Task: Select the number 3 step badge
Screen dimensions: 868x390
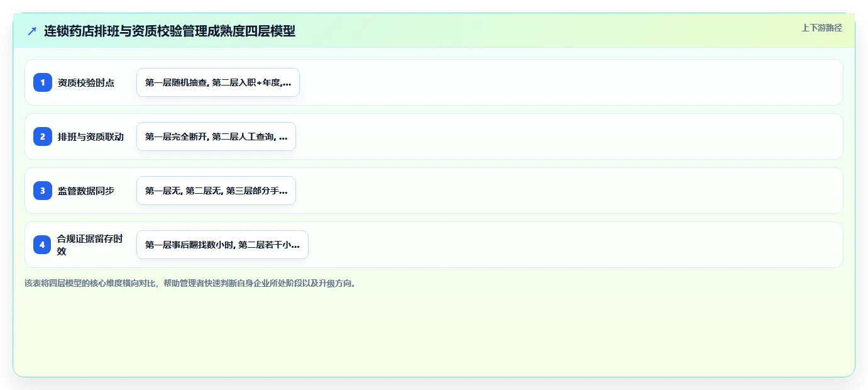Action: click(43, 191)
